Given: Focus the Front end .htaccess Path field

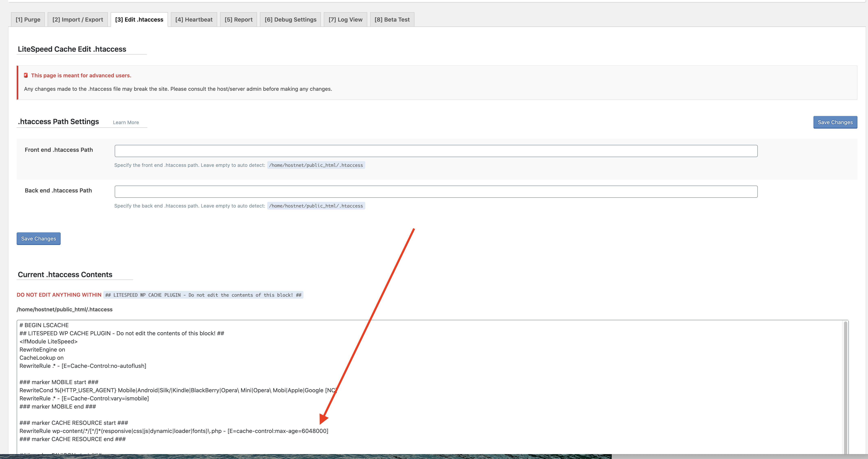Looking at the screenshot, I should tap(436, 151).
